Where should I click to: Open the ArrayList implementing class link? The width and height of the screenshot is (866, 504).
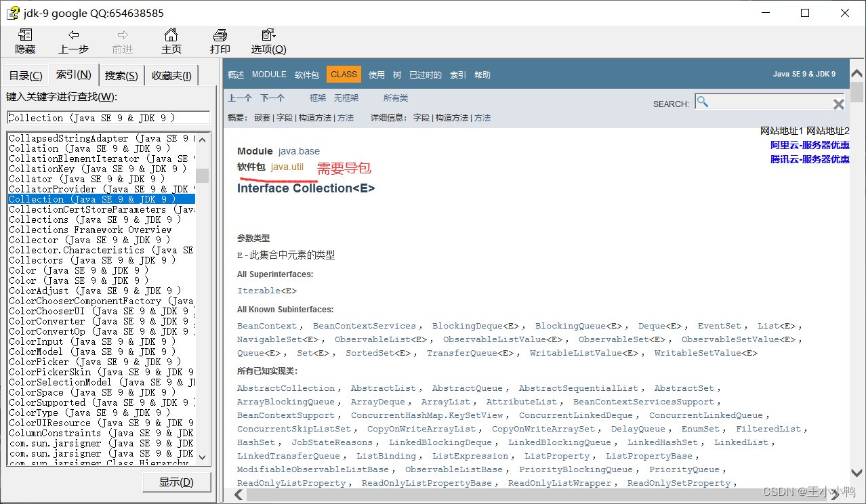(x=445, y=401)
